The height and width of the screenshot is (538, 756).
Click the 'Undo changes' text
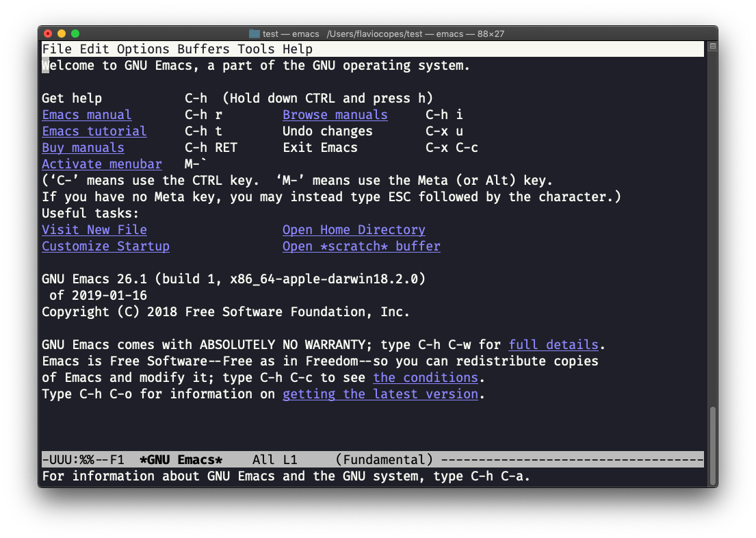coord(328,131)
